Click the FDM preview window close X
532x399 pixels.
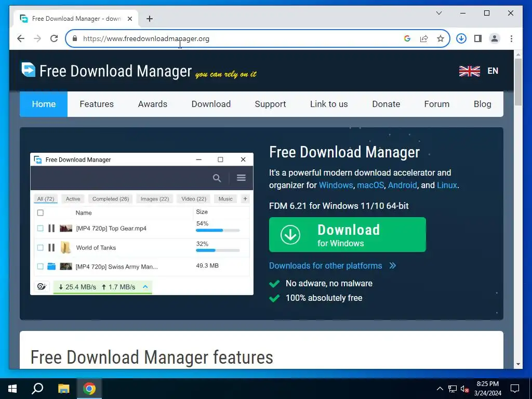[243, 159]
